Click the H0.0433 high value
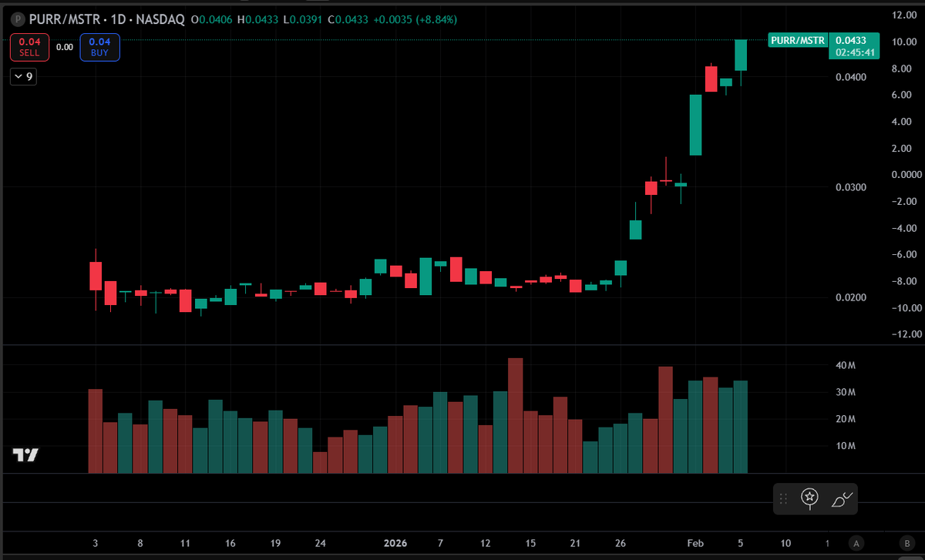925x560 pixels. coord(257,18)
